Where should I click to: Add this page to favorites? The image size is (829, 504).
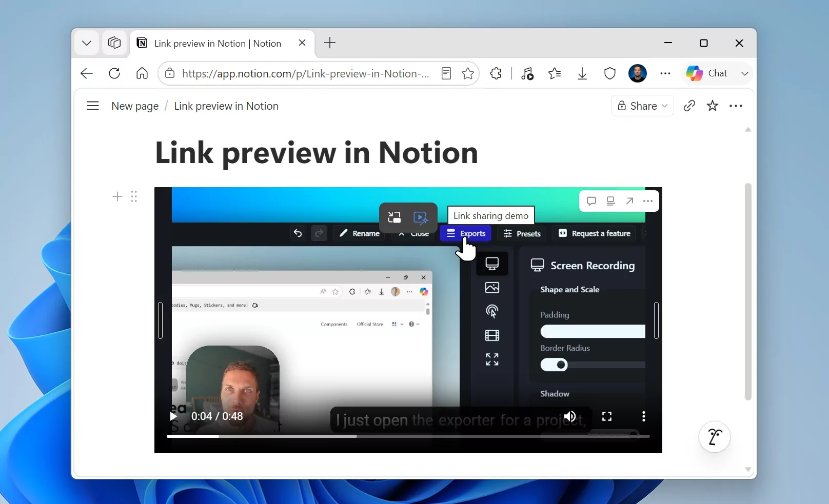468,74
